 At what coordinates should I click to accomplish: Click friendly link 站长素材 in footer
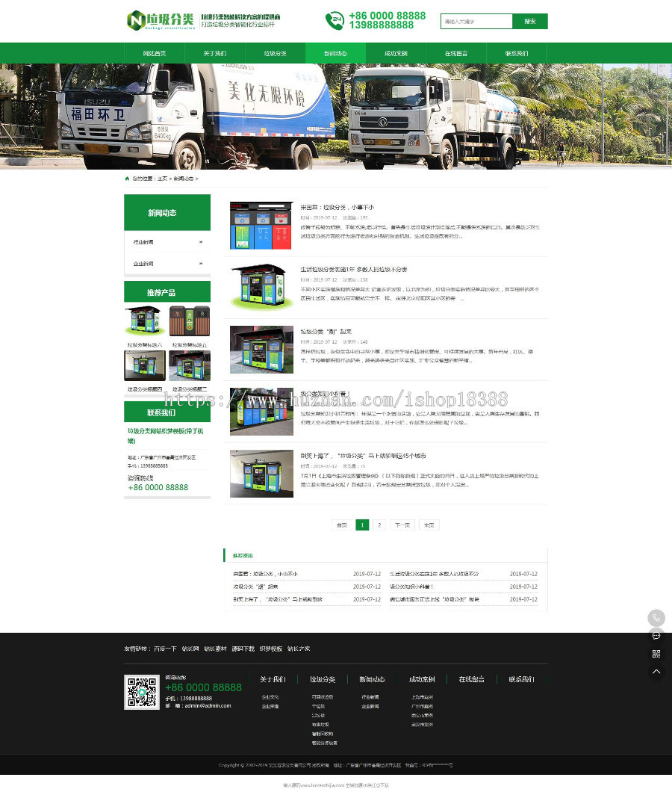215,649
